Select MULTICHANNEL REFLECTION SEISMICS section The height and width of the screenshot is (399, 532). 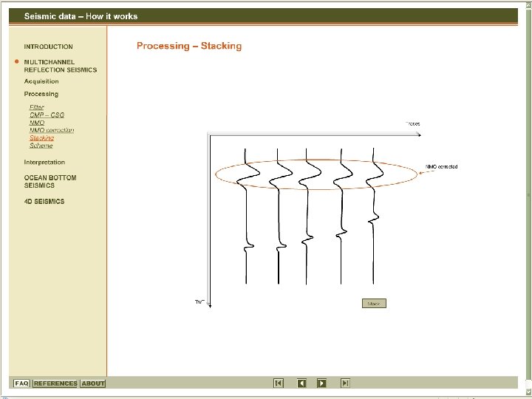pos(61,66)
